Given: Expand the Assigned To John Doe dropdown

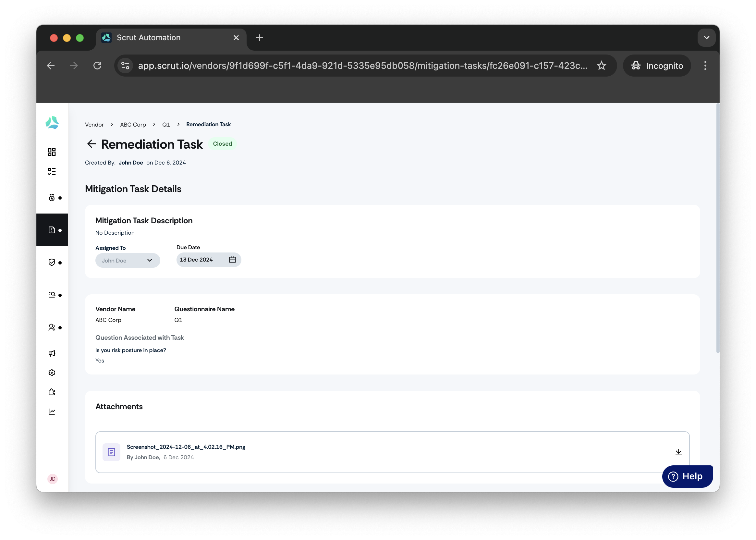Looking at the screenshot, I should point(128,260).
